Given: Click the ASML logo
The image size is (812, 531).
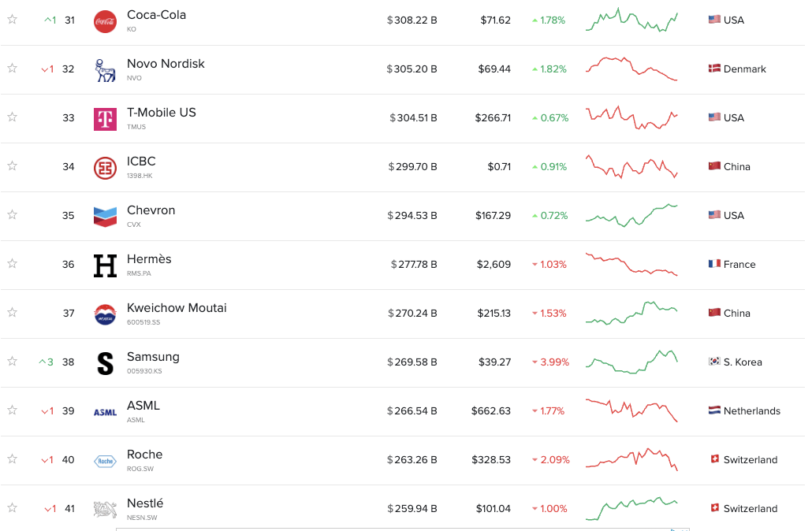Looking at the screenshot, I should (105, 413).
